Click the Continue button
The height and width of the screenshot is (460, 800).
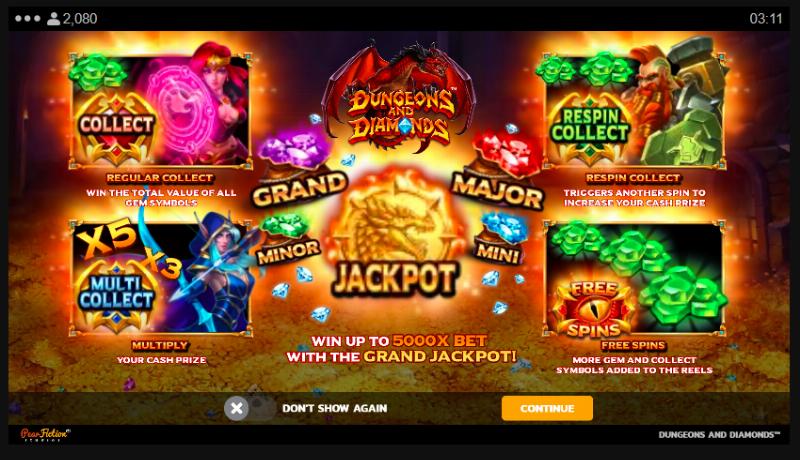click(547, 408)
